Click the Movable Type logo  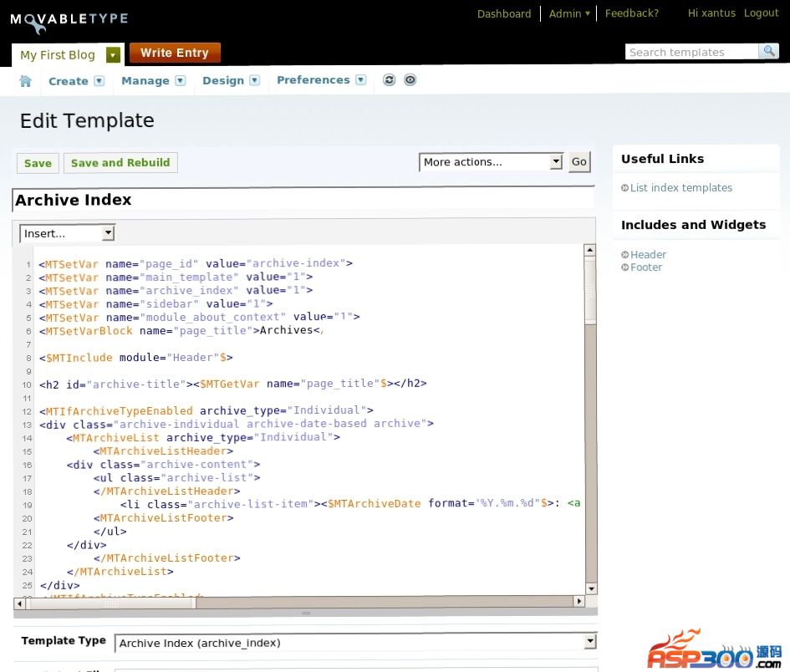pyautogui.click(x=69, y=19)
